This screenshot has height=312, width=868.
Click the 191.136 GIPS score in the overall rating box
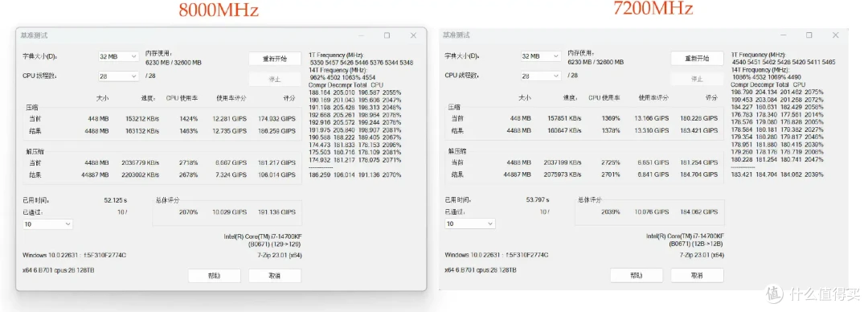click(276, 212)
